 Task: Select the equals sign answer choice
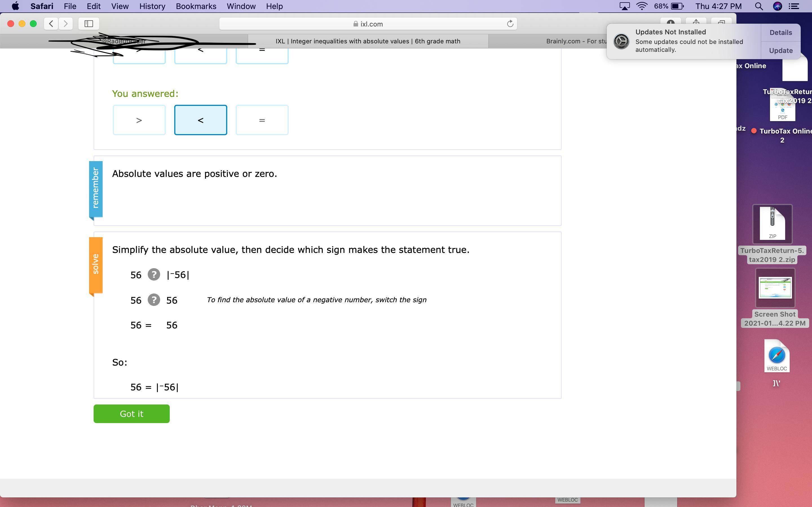262,120
